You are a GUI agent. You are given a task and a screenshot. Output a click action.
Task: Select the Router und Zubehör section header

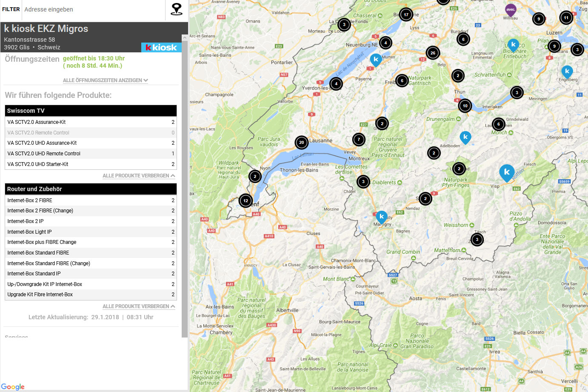91,189
